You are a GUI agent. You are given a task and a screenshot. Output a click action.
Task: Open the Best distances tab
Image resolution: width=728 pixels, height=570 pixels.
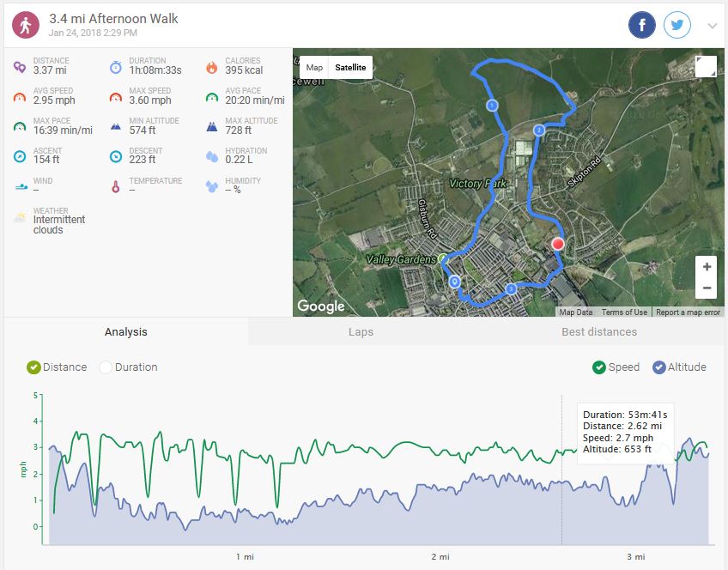[x=599, y=332]
